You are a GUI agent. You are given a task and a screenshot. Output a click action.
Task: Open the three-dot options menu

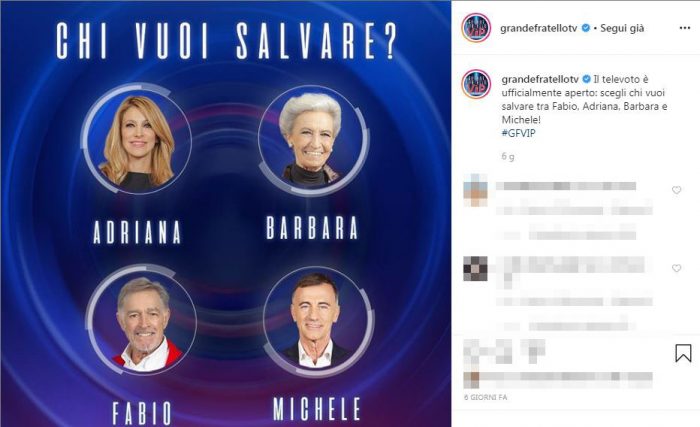684,28
